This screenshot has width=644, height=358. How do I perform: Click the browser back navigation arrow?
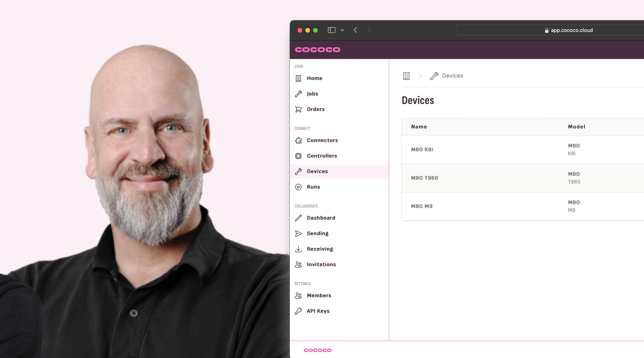click(355, 30)
